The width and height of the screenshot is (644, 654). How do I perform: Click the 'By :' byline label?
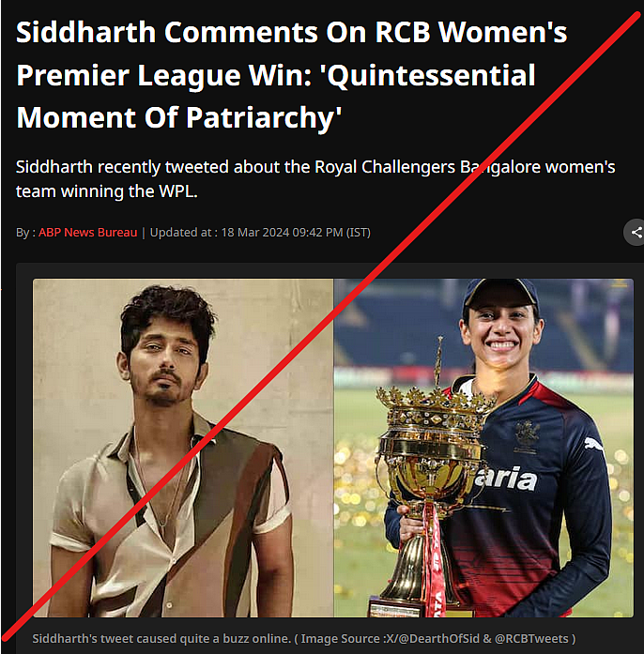tap(25, 233)
